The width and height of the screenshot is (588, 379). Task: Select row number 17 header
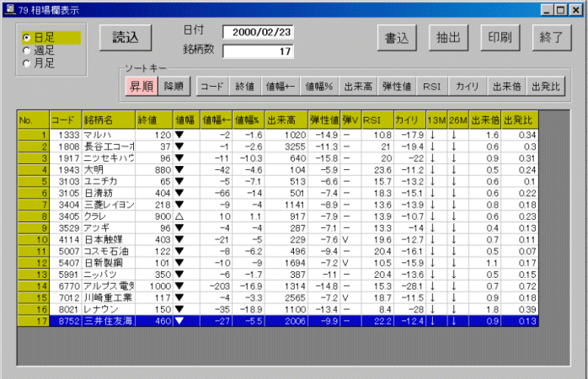34,321
